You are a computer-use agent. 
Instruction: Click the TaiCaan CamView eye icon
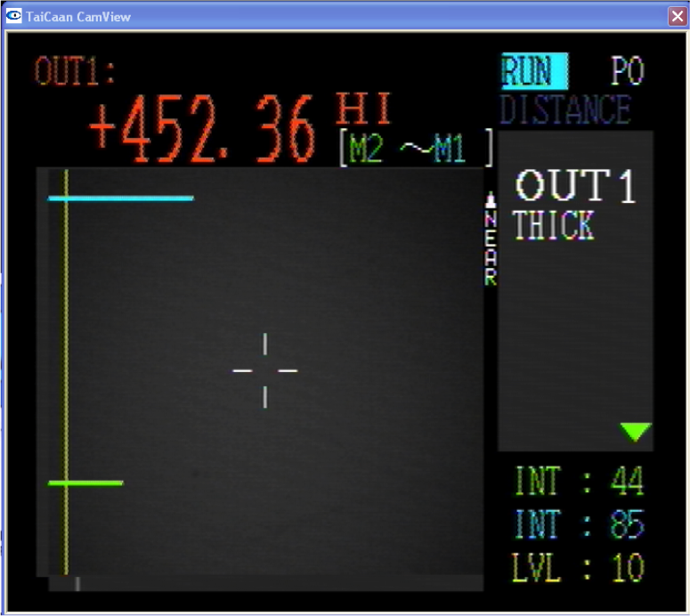(14, 15)
